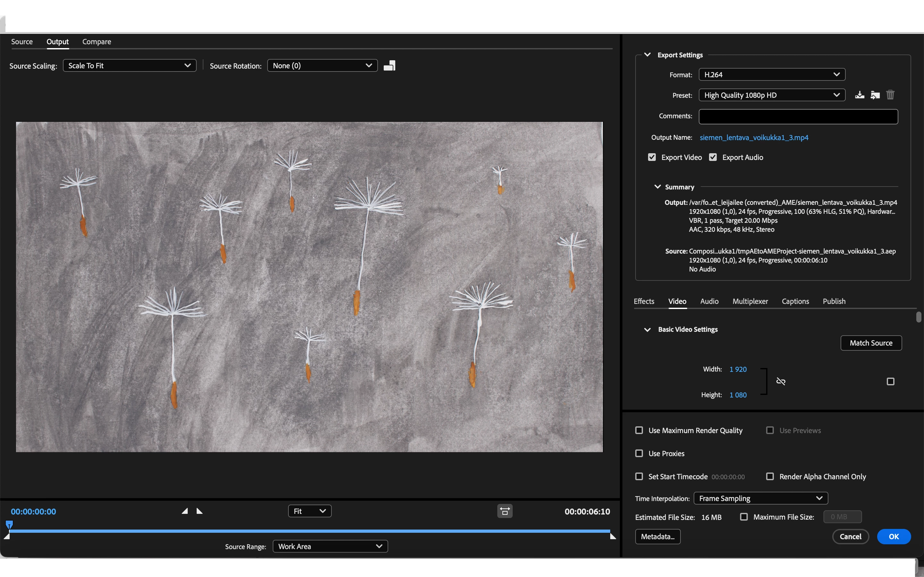Click the Match Source button
This screenshot has width=924, height=577.
[871, 343]
